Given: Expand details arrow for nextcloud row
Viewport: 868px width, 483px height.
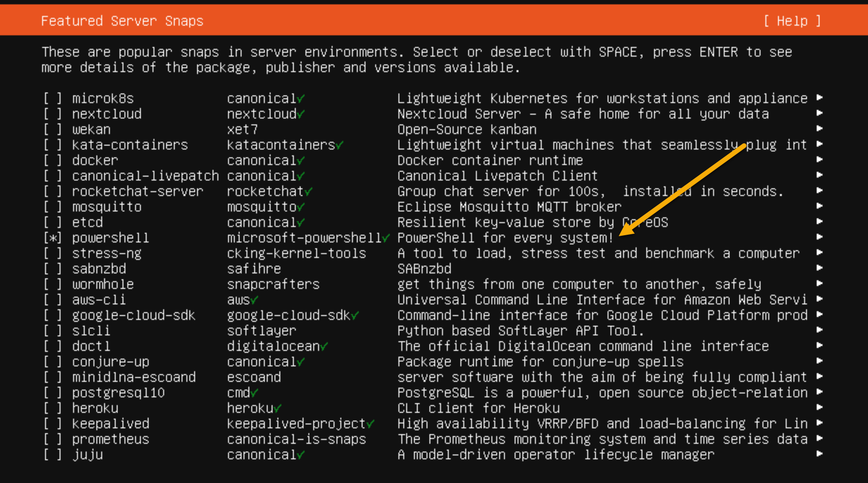Looking at the screenshot, I should coord(820,113).
